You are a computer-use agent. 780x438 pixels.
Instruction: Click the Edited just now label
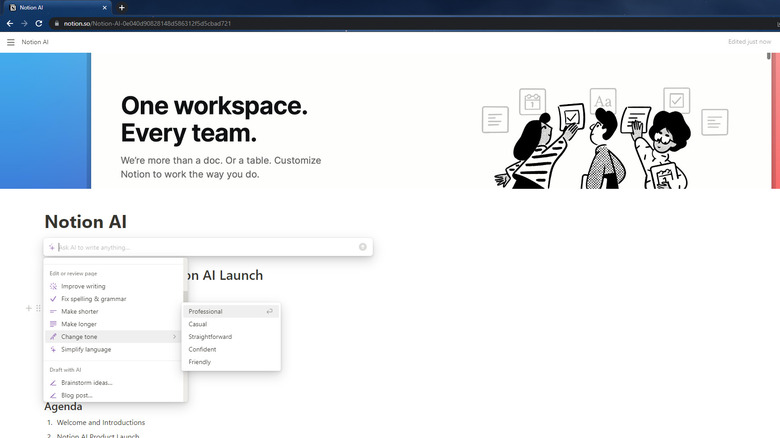coord(749,42)
